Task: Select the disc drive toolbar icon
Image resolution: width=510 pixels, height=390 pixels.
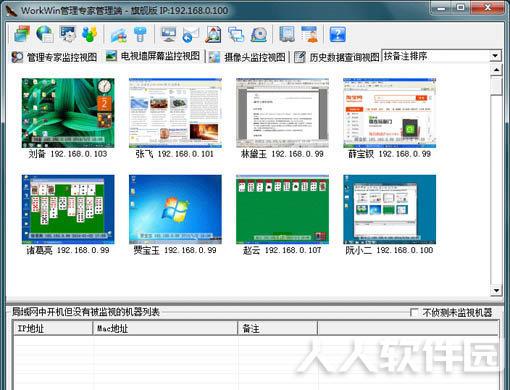Action: (x=259, y=34)
